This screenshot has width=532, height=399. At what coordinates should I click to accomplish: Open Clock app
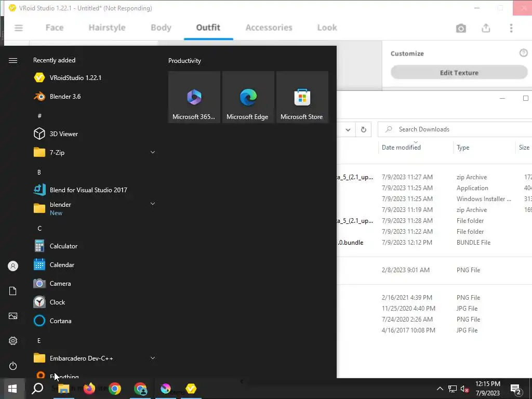point(95,302)
